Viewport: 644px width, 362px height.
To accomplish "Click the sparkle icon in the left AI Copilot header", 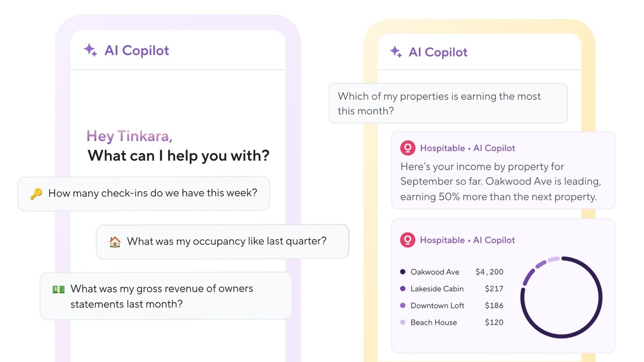I will 90,50.
